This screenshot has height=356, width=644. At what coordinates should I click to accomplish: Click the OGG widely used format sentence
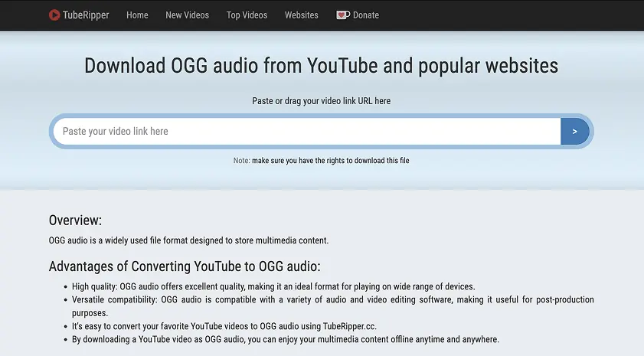(188, 240)
